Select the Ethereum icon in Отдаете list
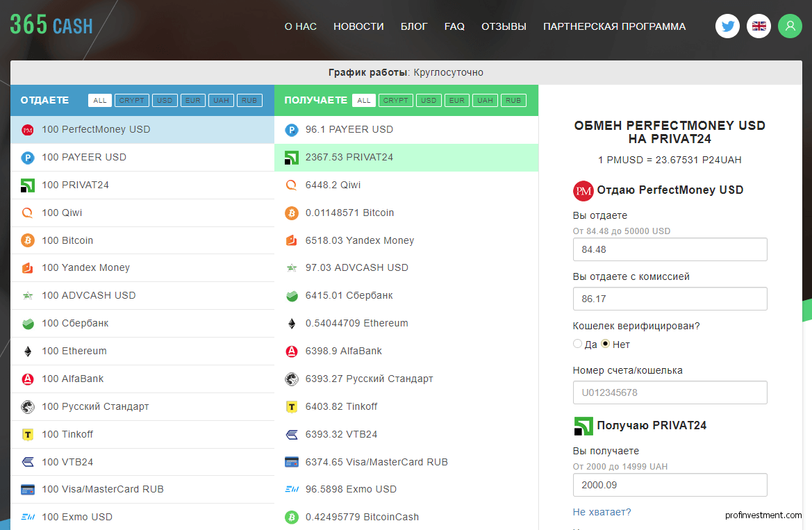This screenshot has width=812, height=530. [28, 351]
